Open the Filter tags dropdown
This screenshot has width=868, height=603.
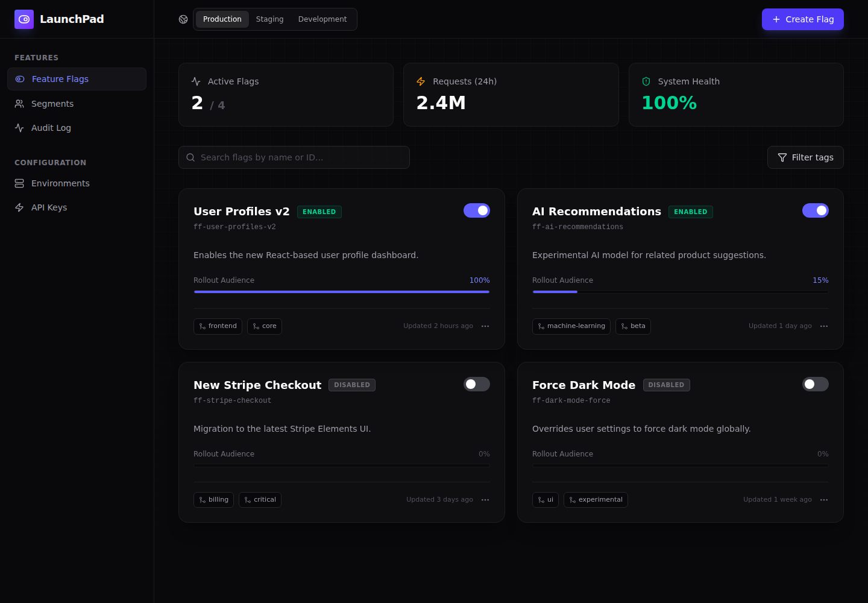pyautogui.click(x=805, y=157)
